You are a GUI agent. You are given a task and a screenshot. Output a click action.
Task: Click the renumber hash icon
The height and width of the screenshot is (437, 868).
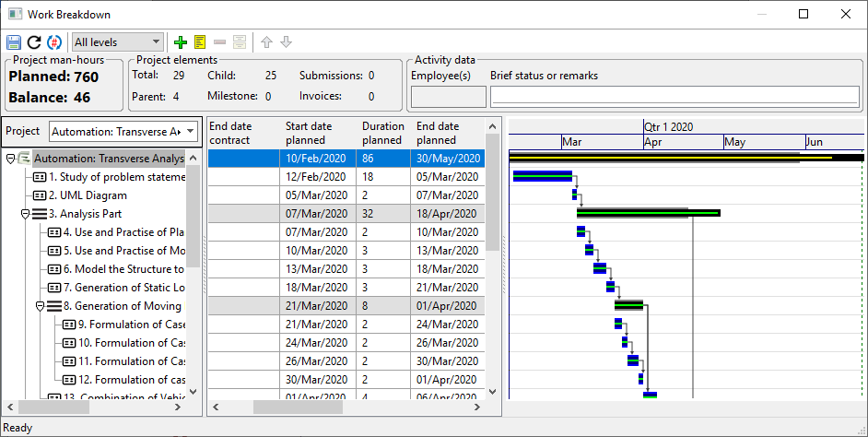tap(54, 42)
